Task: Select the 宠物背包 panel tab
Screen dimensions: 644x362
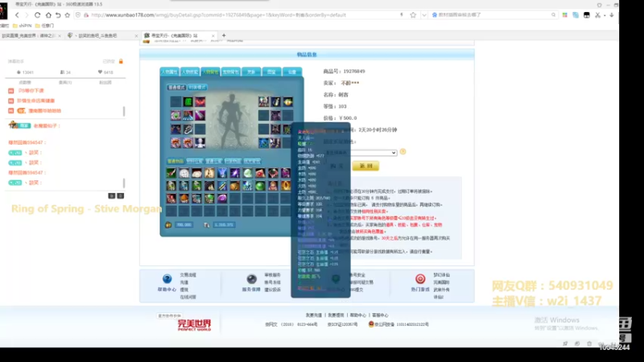Action: 231,72
